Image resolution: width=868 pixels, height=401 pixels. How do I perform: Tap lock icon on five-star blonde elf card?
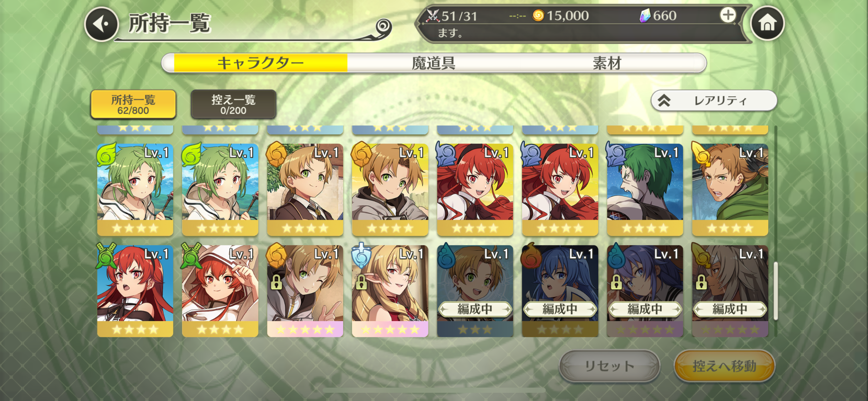click(361, 282)
